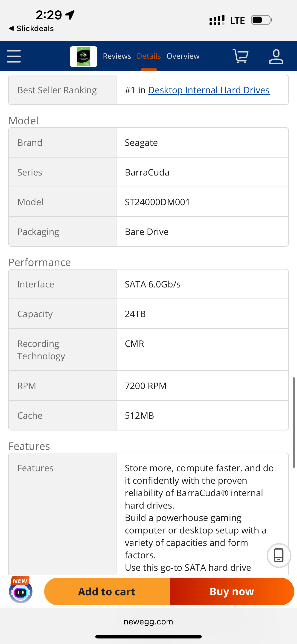Switch to the Overview tab
297x644 pixels.
click(183, 56)
